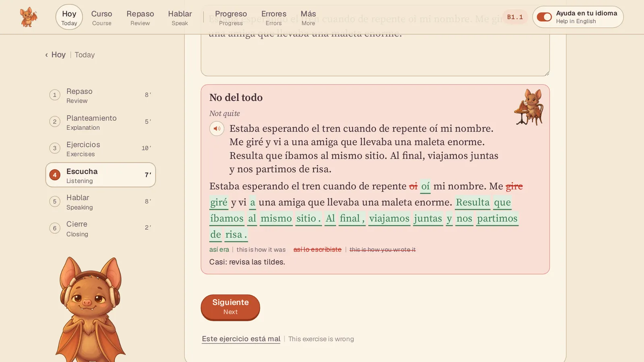
Task: Play the audio with the speaker icon
Action: (217, 129)
